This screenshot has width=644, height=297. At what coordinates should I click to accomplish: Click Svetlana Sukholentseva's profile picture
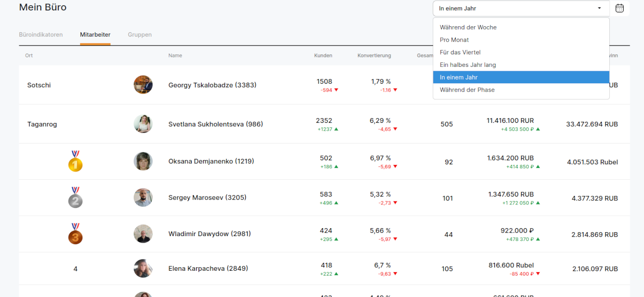[x=143, y=124]
